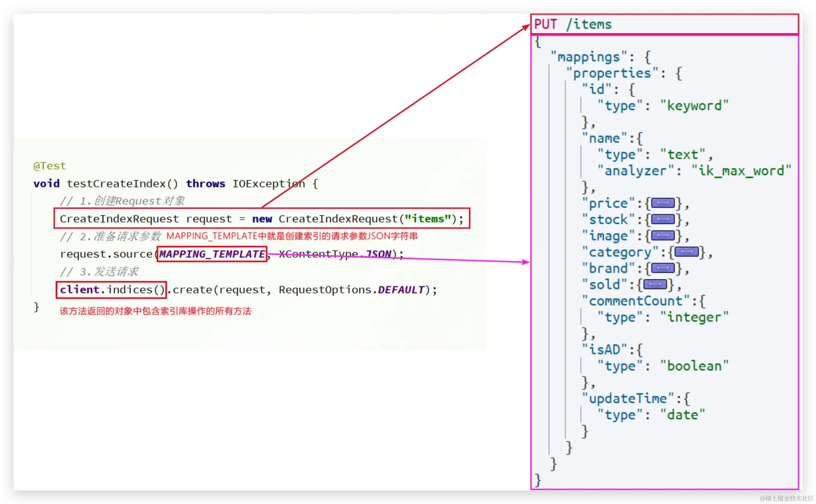Click the testCreateIndex method name

click(116, 183)
